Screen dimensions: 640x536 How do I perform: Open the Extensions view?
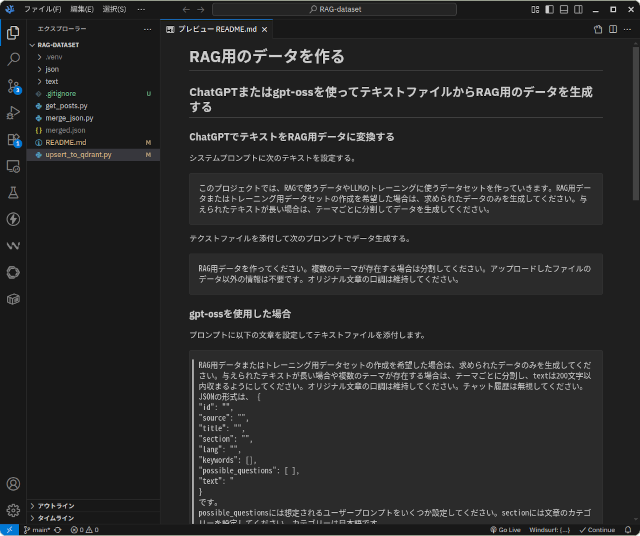coord(13,140)
